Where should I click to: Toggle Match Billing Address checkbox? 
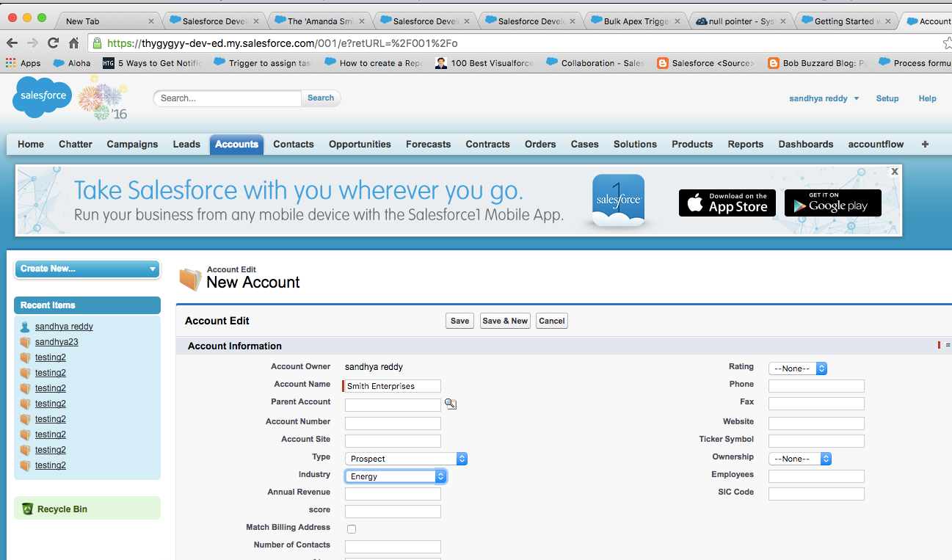pyautogui.click(x=352, y=529)
